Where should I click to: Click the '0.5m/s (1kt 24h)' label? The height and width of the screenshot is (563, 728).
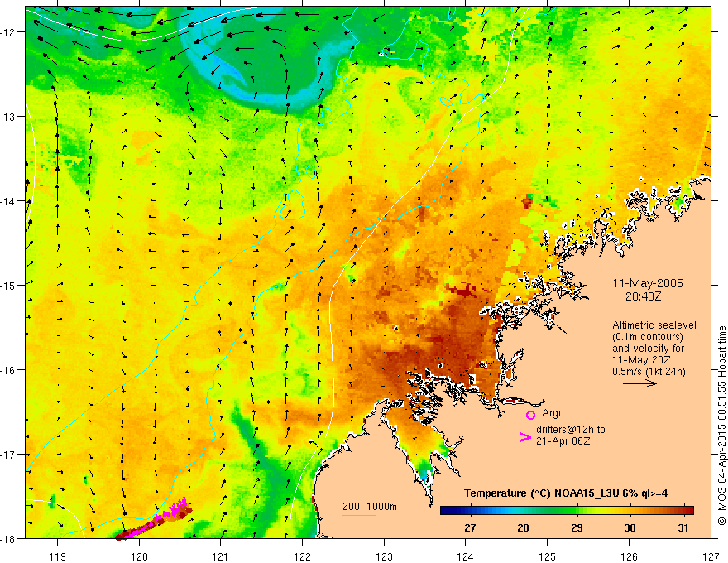click(649, 372)
